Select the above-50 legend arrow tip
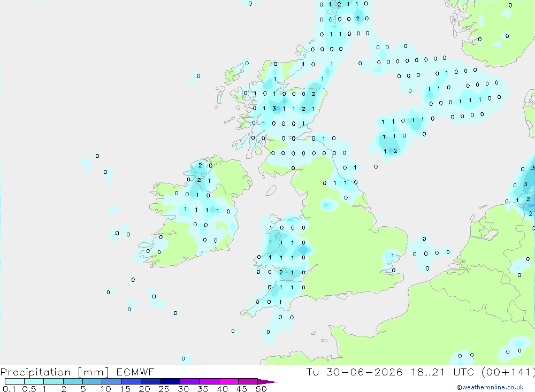This screenshot has height=392, width=535. (267, 382)
